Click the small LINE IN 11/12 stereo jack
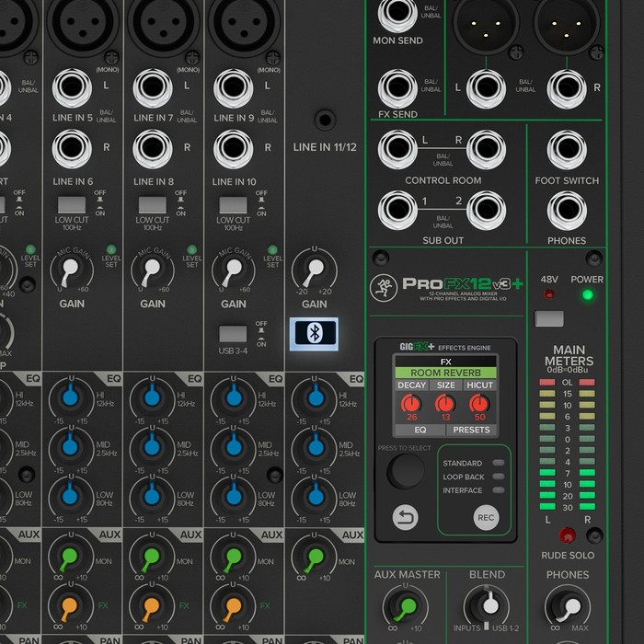The image size is (644, 644). (x=325, y=120)
